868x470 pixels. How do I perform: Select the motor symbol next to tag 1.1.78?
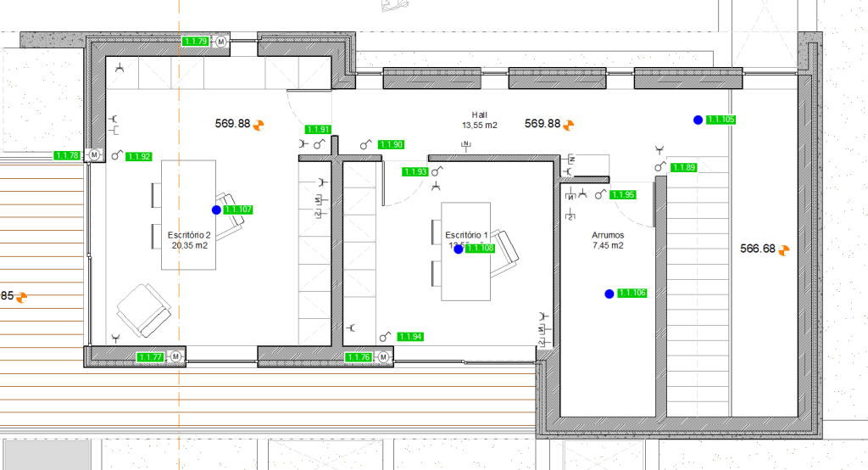click(95, 155)
